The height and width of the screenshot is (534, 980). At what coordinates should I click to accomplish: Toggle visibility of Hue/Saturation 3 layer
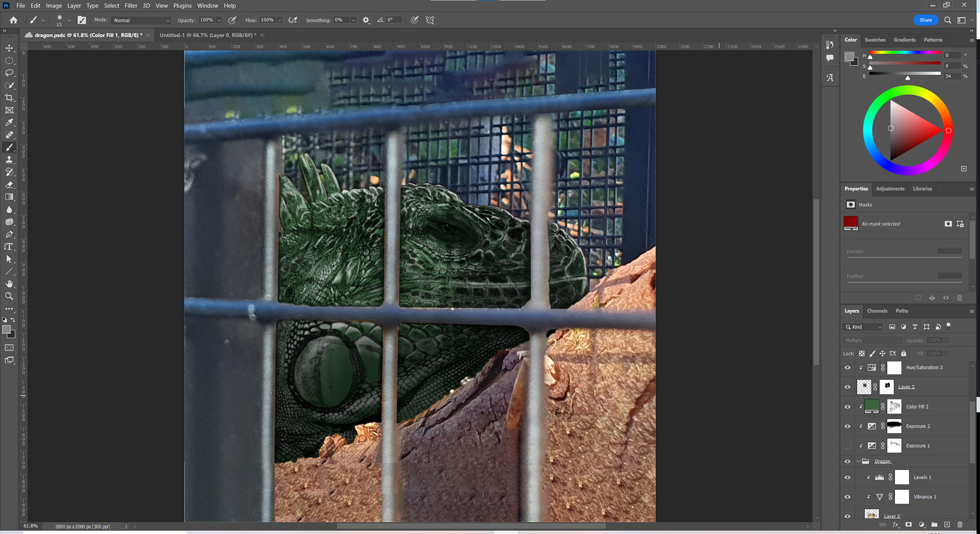tap(847, 368)
